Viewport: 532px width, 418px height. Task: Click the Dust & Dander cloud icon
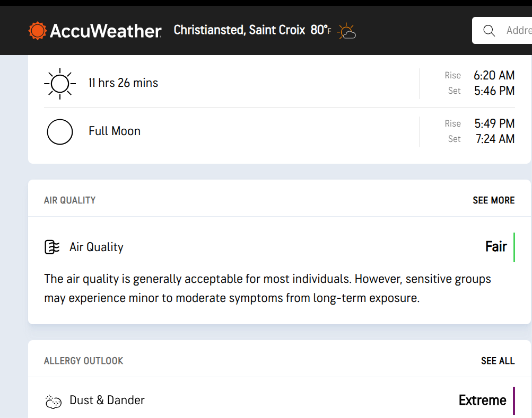(x=53, y=401)
